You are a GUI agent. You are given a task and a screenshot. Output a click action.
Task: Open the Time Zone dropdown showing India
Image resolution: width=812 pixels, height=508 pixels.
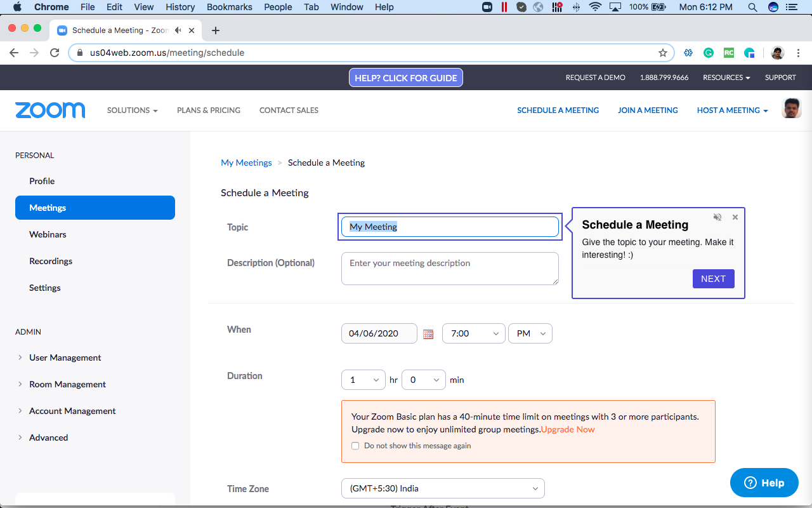pyautogui.click(x=443, y=488)
